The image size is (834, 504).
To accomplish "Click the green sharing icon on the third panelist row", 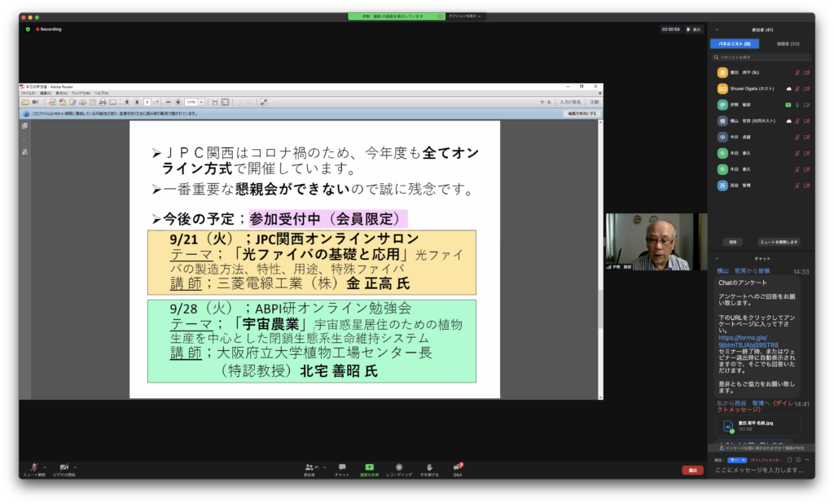I will click(788, 105).
